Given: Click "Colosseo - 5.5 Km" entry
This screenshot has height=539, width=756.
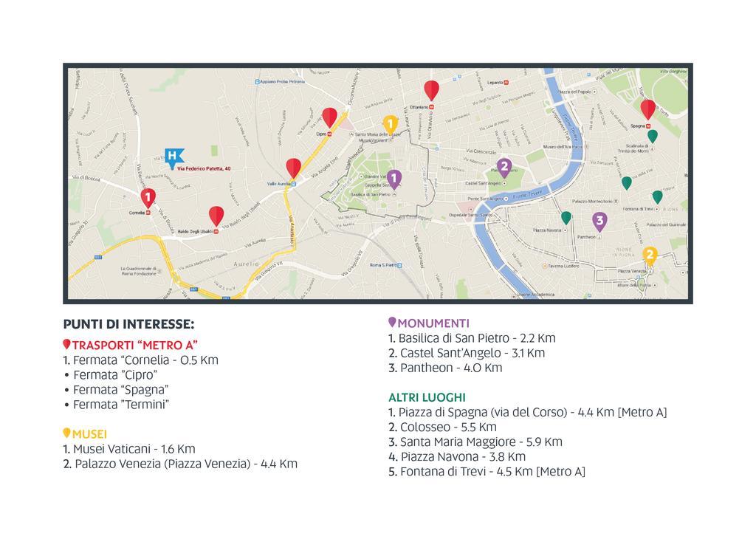Looking at the screenshot, I should coord(443,428).
